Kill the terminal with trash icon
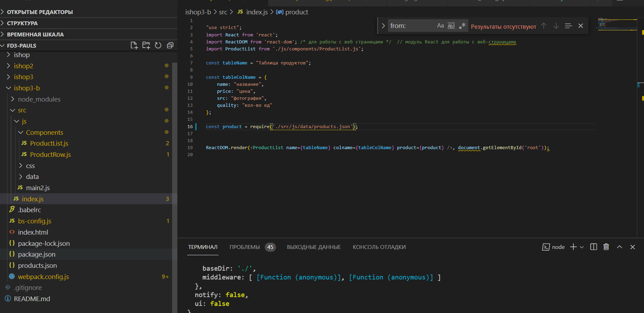The height and width of the screenshot is (313, 644). click(606, 247)
